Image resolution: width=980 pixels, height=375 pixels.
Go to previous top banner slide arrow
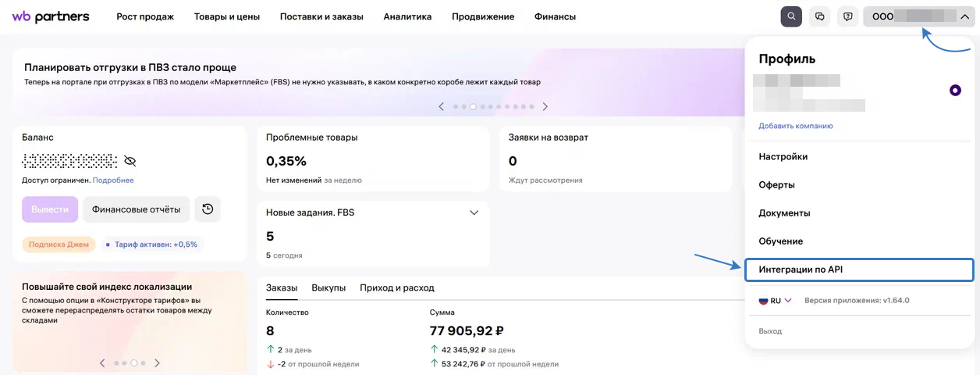coord(442,106)
